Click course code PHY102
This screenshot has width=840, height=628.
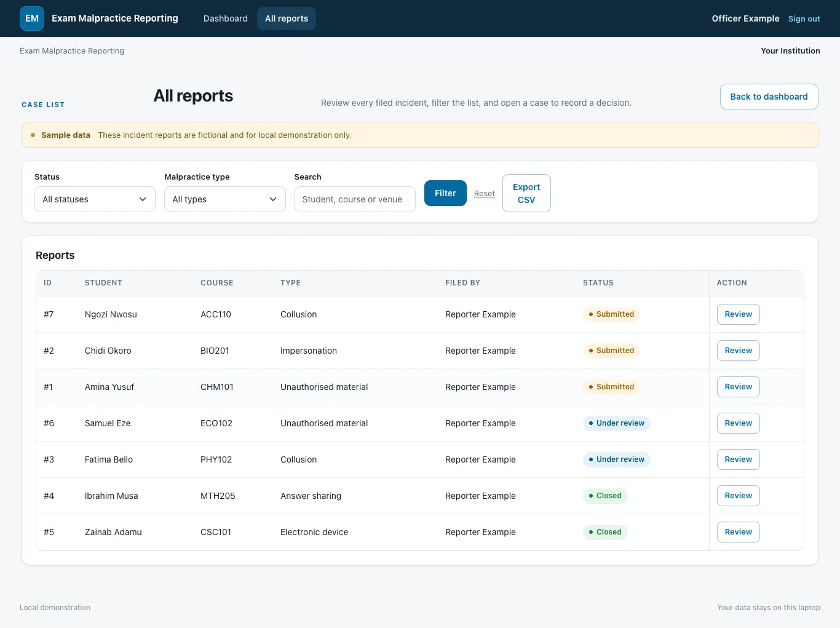(216, 459)
